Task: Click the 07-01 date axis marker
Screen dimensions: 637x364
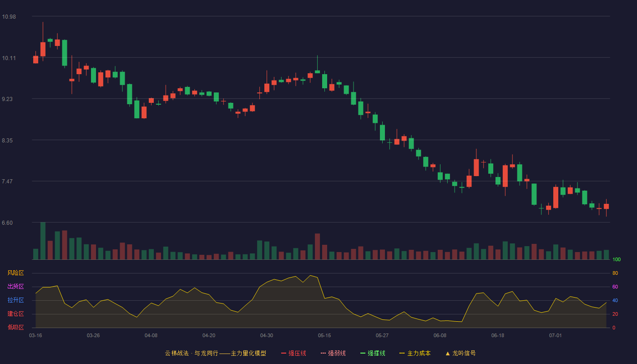Action: pyautogui.click(x=556, y=335)
